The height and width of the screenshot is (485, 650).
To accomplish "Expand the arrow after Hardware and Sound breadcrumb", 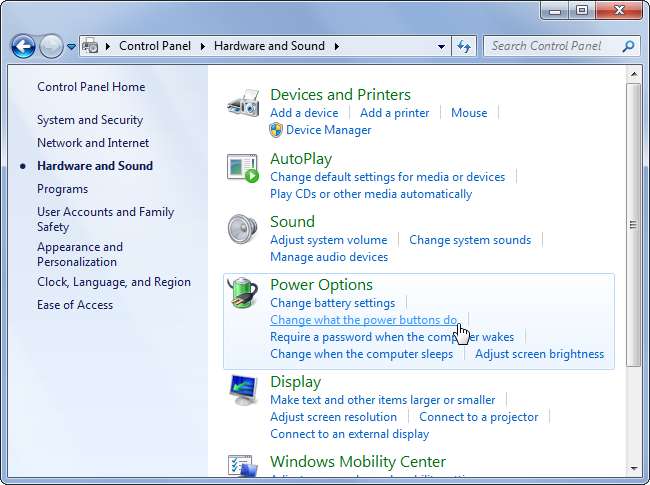I will pyautogui.click(x=337, y=46).
